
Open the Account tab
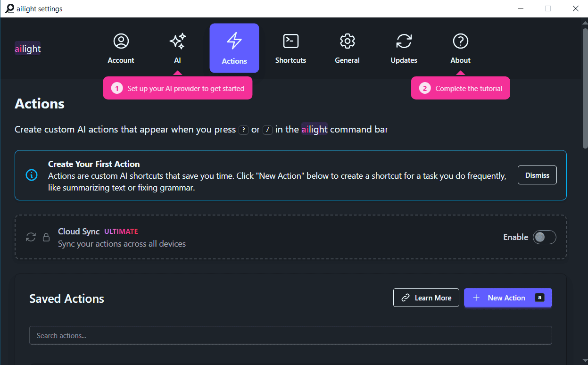(121, 48)
